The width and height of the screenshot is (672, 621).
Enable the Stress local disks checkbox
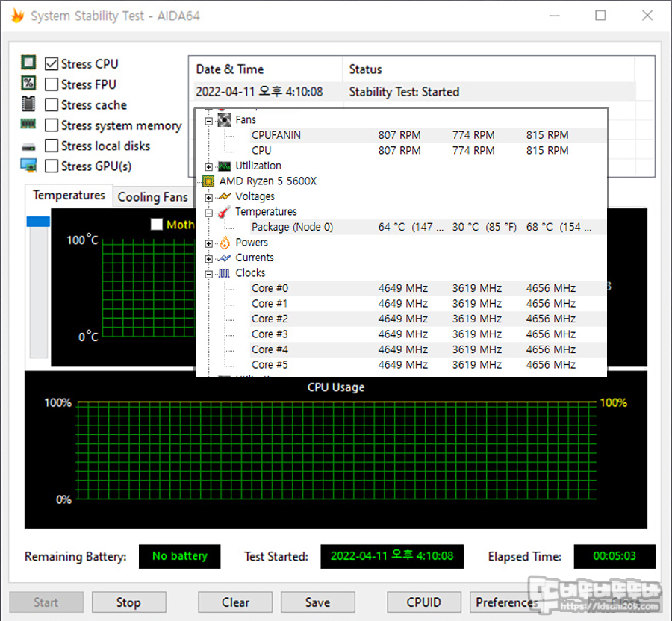(x=52, y=146)
